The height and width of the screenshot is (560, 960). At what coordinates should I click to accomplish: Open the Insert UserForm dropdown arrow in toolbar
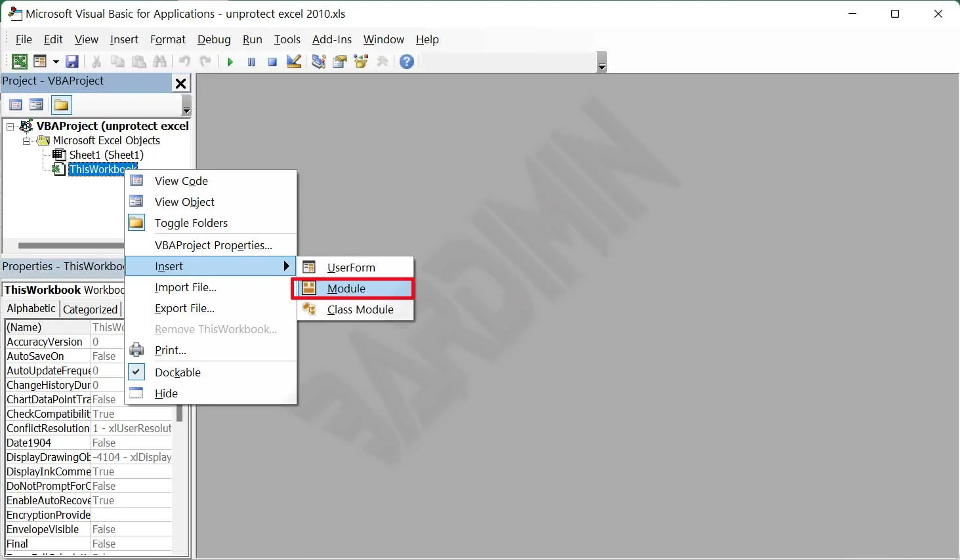(56, 62)
